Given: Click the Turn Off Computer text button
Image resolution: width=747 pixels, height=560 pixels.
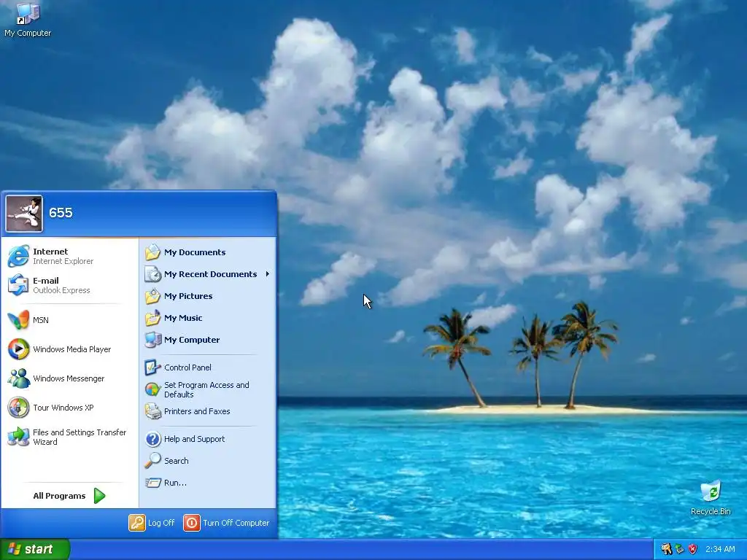Looking at the screenshot, I should click(236, 523).
